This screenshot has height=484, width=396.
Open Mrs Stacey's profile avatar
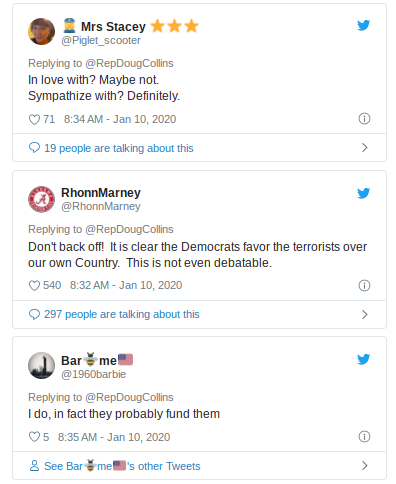click(41, 31)
